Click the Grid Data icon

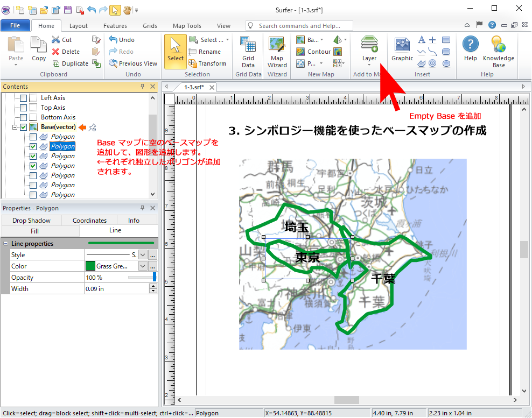coord(248,53)
